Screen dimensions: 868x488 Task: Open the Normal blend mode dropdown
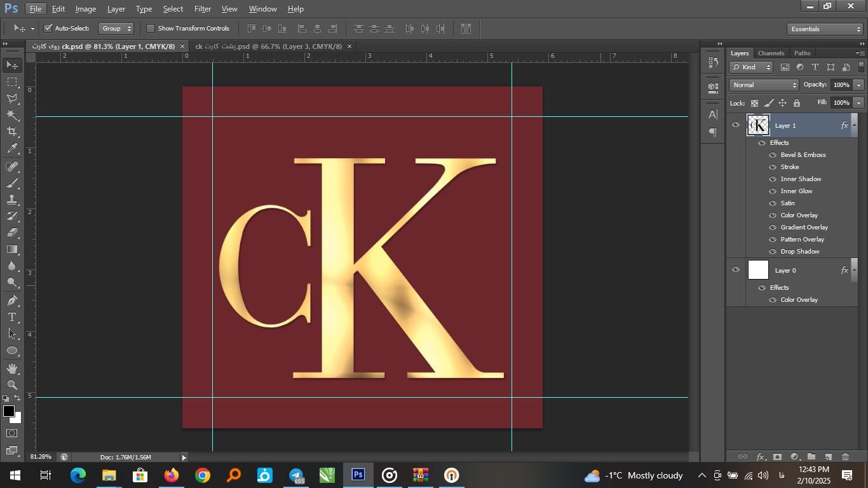click(764, 85)
